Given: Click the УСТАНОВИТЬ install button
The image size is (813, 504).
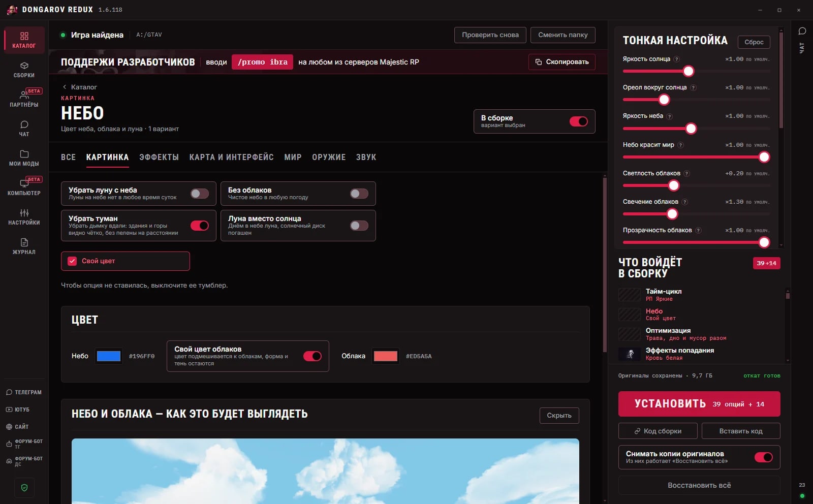Looking at the screenshot, I should [x=699, y=404].
